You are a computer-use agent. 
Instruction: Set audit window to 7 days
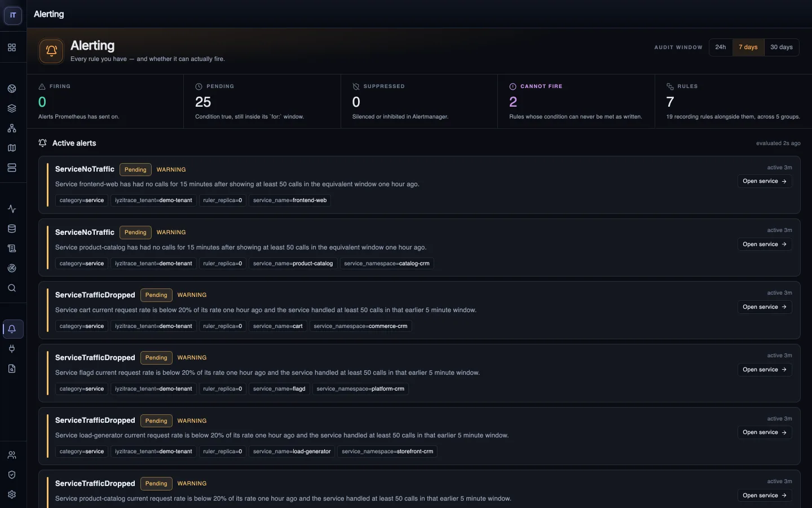coord(748,47)
